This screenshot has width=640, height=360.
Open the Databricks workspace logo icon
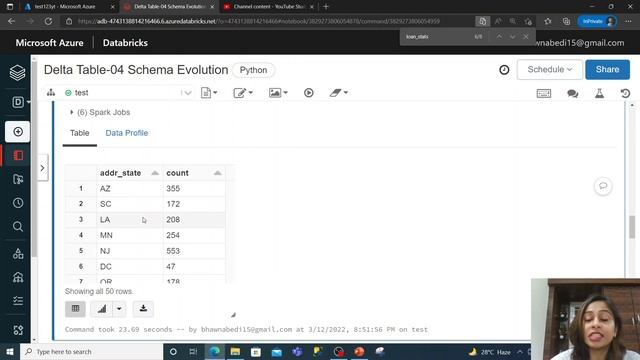(x=17, y=73)
